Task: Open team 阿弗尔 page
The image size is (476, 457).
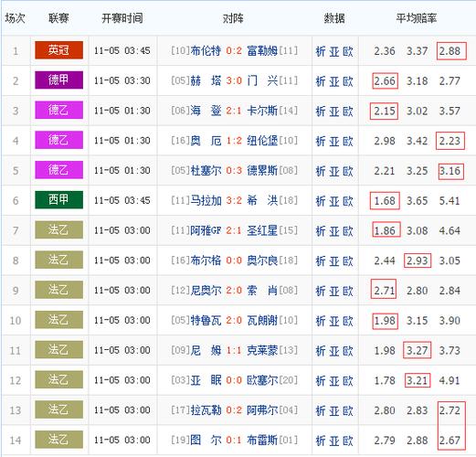Action: point(262,410)
